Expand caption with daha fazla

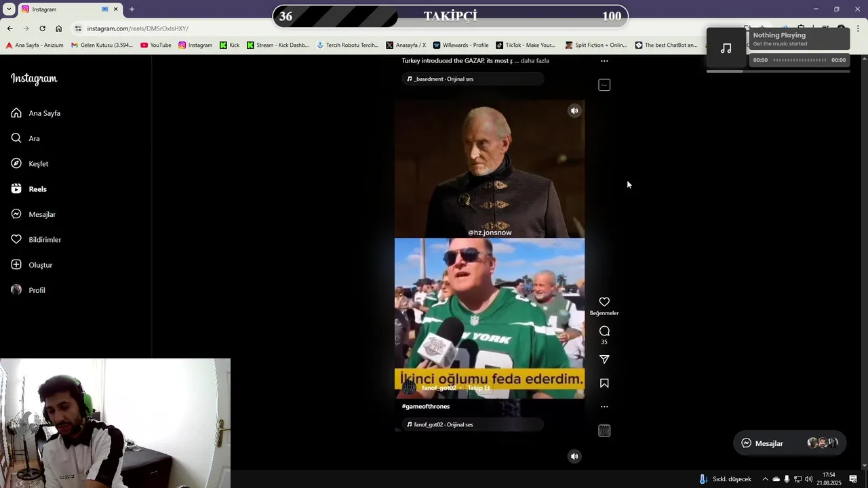click(534, 61)
